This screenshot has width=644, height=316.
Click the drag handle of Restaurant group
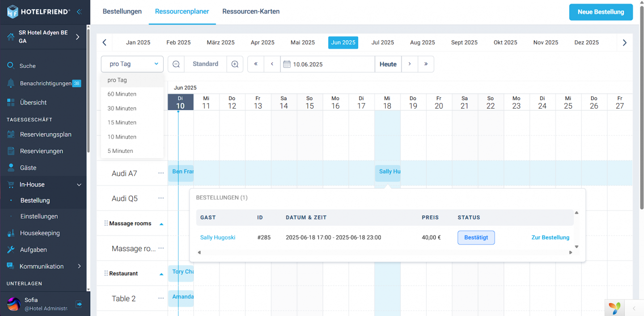click(106, 273)
